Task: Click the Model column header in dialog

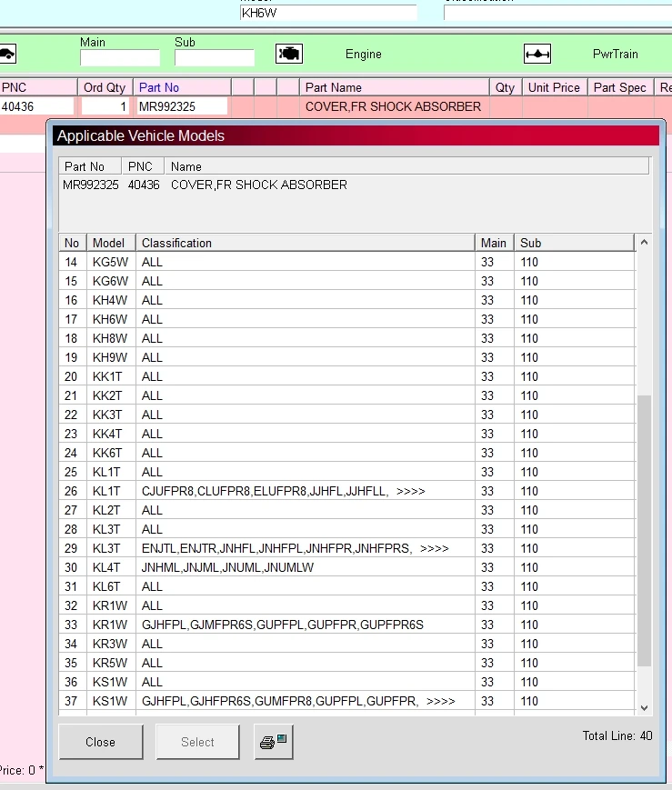Action: [111, 243]
